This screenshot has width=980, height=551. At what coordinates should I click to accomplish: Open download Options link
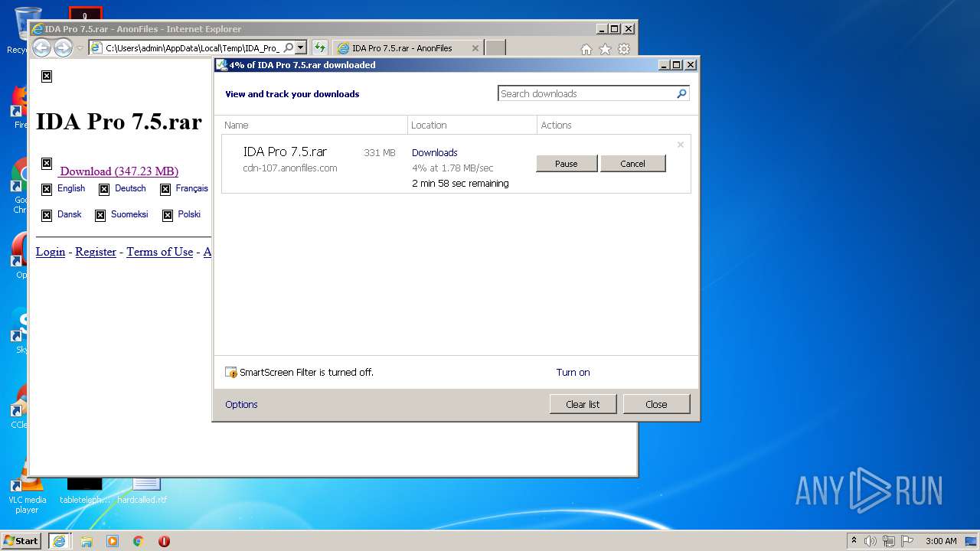point(241,404)
